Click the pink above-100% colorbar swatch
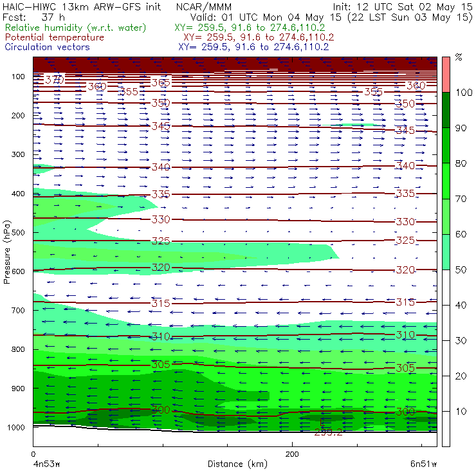The height and width of the screenshot is (476, 476). click(446, 75)
